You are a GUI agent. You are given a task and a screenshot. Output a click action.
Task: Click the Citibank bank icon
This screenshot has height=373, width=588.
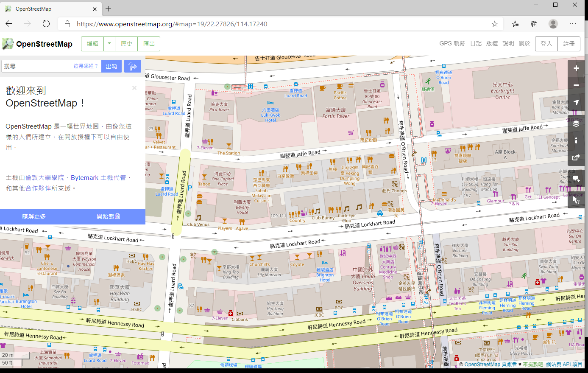(240, 314)
